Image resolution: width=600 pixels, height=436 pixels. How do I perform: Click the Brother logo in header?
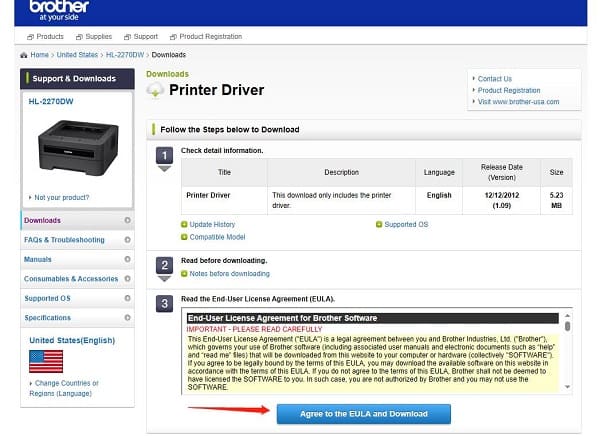tap(59, 10)
